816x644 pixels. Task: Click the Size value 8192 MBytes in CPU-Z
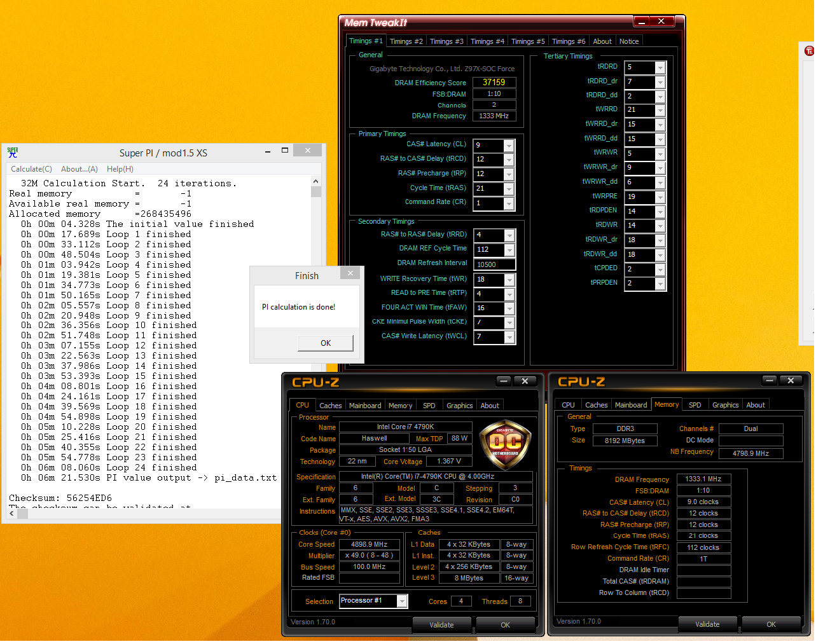click(625, 441)
